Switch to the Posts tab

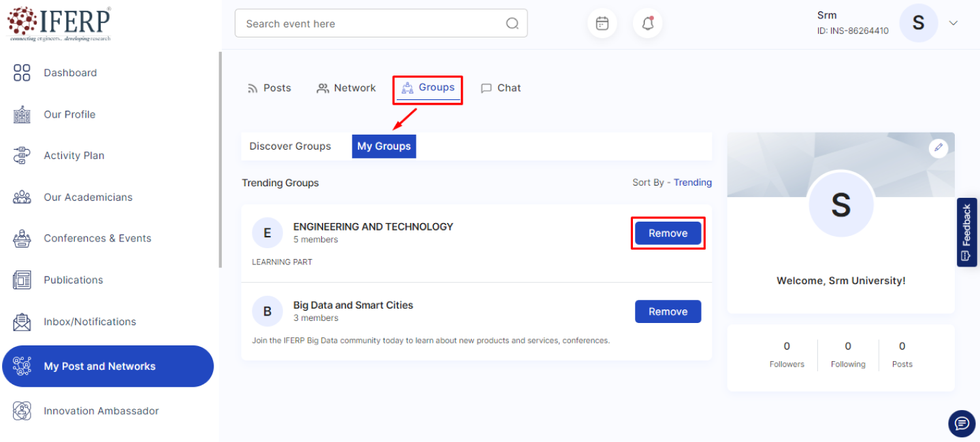tap(269, 88)
